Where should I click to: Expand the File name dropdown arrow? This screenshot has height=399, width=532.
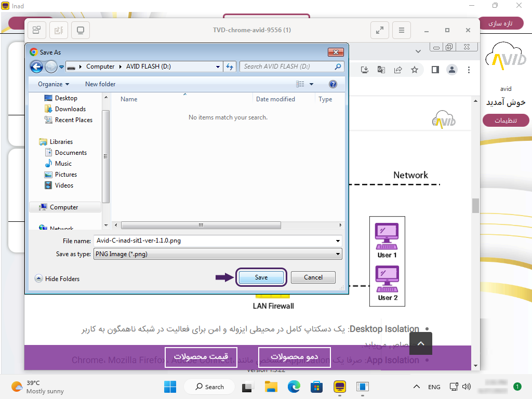338,241
